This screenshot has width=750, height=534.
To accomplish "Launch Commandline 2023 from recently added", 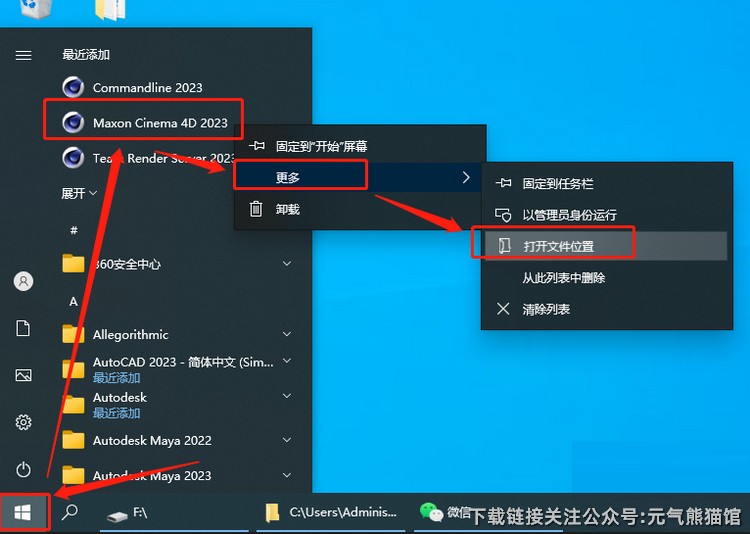I will point(147,87).
